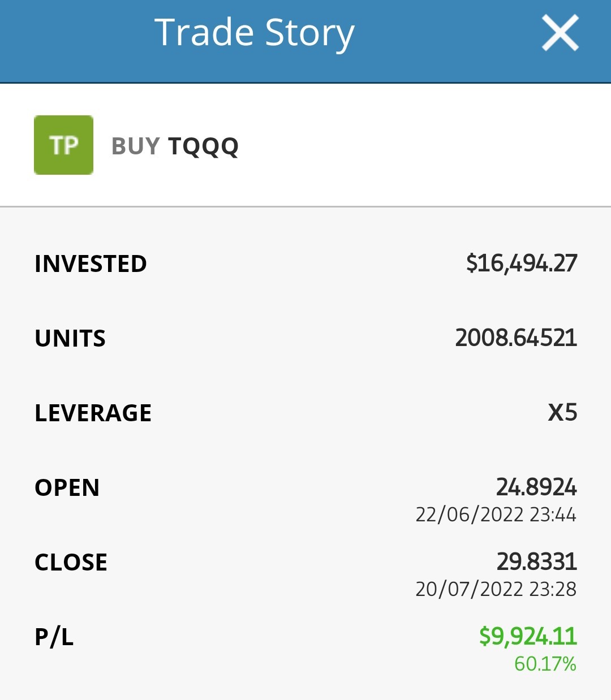The height and width of the screenshot is (700, 611).
Task: Click the $16,494.27 invested amount
Action: pyautogui.click(x=522, y=263)
